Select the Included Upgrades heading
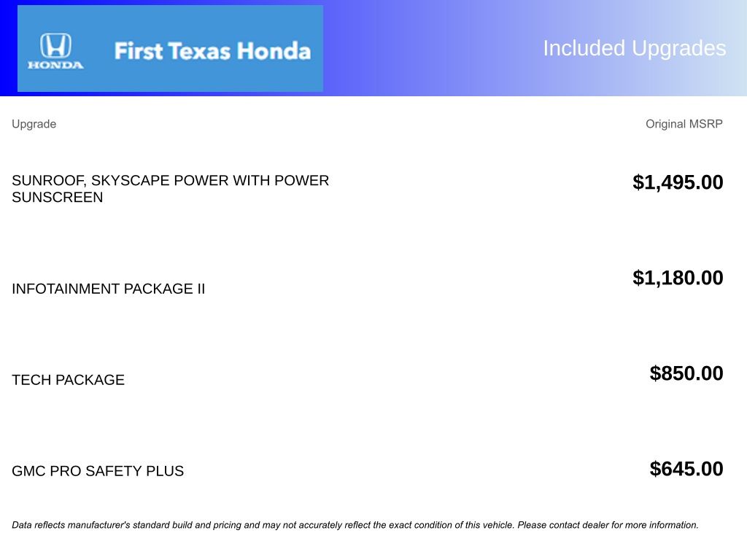Image resolution: width=747 pixels, height=560 pixels. coord(634,48)
